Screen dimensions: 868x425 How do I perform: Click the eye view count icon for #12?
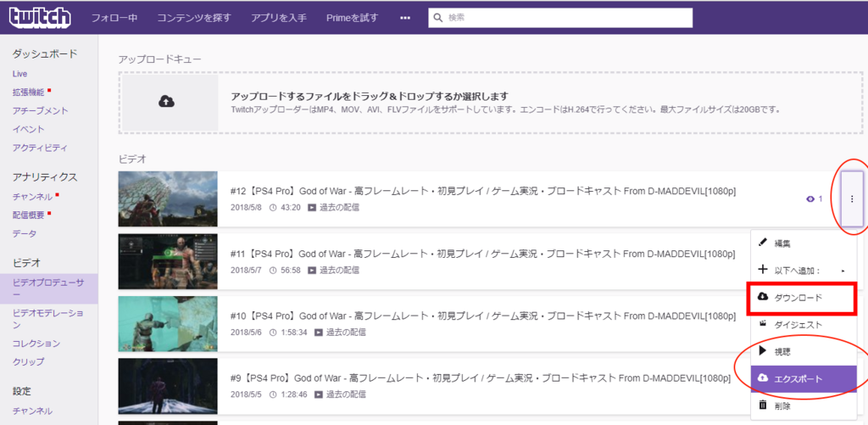pos(810,199)
